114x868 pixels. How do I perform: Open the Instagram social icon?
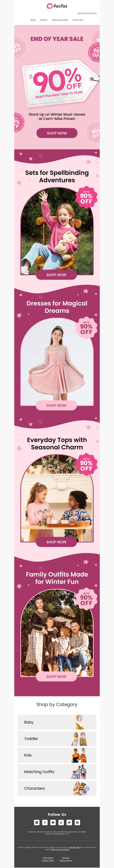[37, 822]
